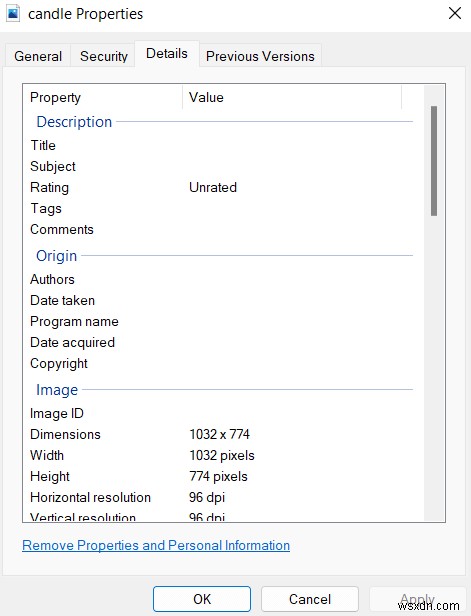Click the Date taken value field
This screenshot has height=616, width=471.
coord(295,301)
